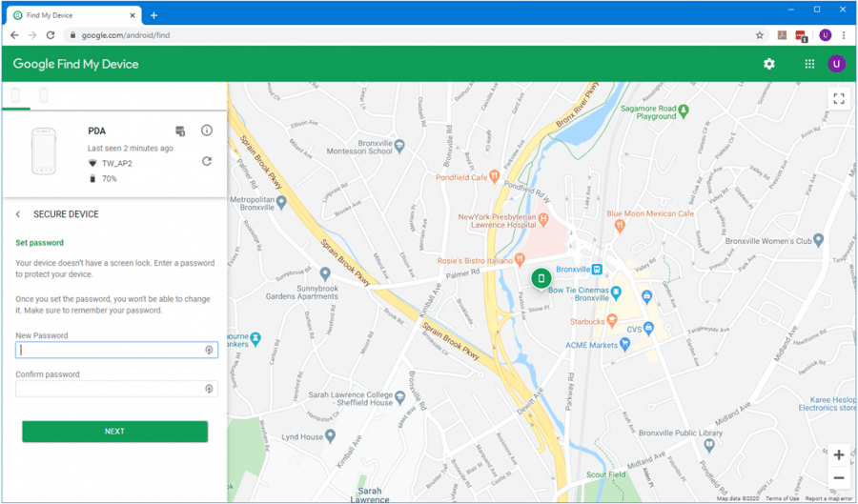Viewport: 858px width, 504px height.
Task: Click Sarah Lawrence College Sheffield House pin
Action: 400,398
